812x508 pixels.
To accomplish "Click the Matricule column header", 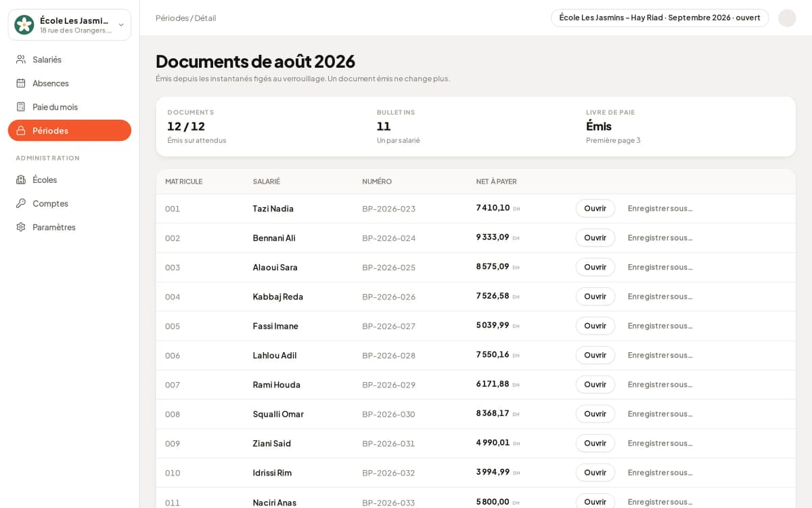I will click(184, 182).
